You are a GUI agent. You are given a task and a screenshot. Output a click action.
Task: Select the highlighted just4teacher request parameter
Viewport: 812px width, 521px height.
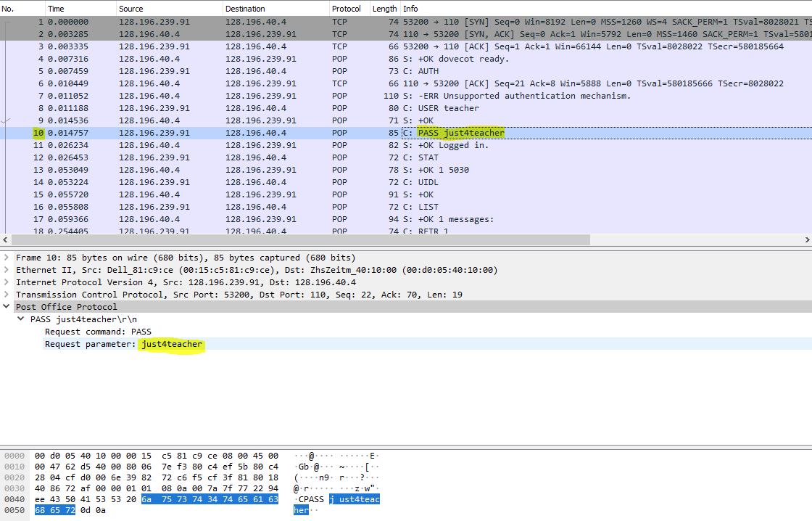(x=171, y=343)
